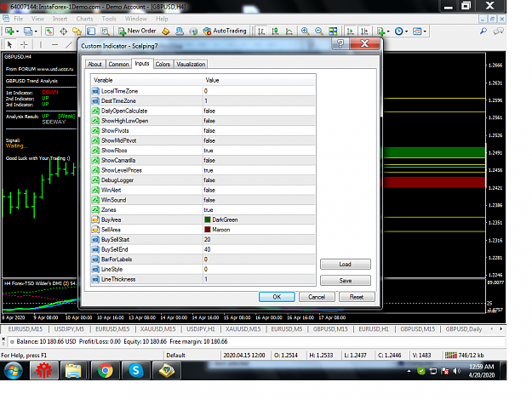Click the Reset button

[357, 297]
